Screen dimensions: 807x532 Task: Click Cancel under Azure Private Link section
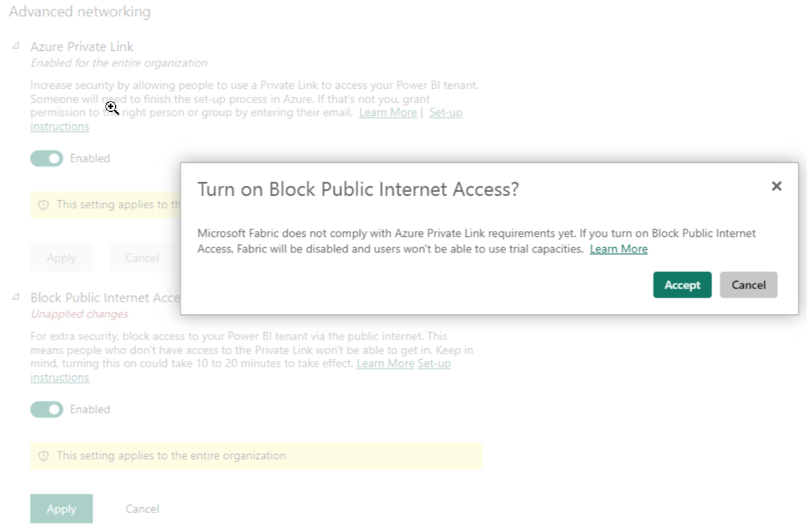point(142,258)
